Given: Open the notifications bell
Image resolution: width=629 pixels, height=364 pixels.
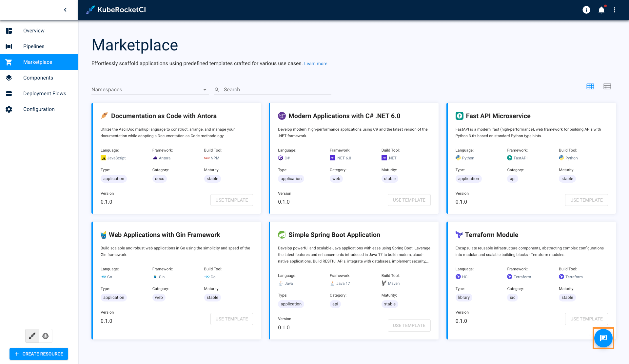Looking at the screenshot, I should point(601,10).
